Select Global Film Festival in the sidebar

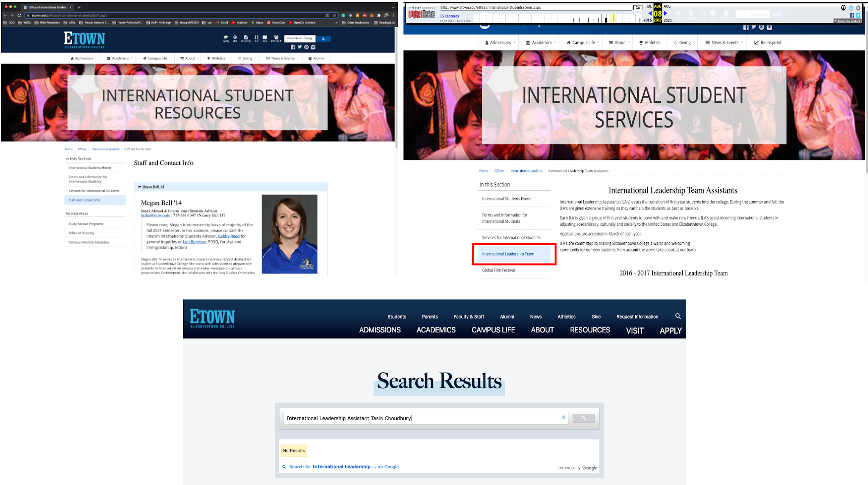coord(498,270)
